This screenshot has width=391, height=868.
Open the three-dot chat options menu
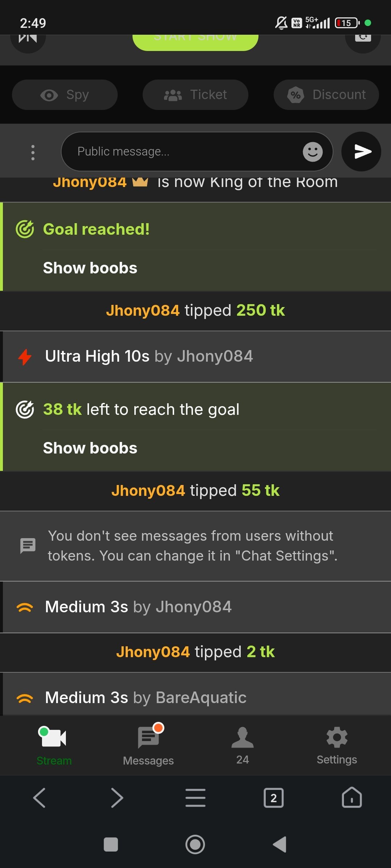tap(33, 152)
